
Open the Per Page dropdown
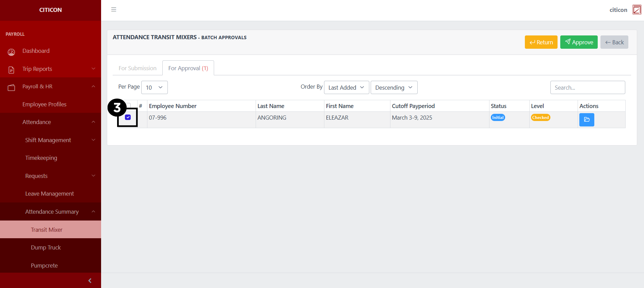pos(154,88)
